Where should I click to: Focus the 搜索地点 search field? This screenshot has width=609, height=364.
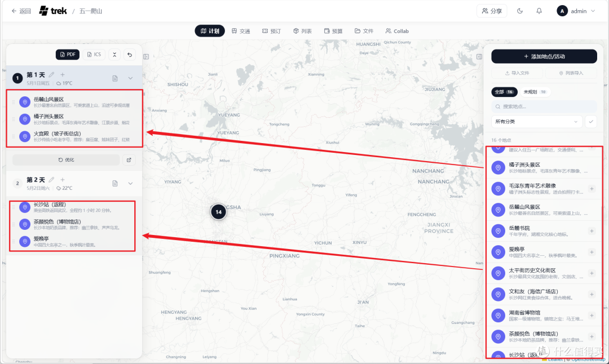[x=544, y=106]
